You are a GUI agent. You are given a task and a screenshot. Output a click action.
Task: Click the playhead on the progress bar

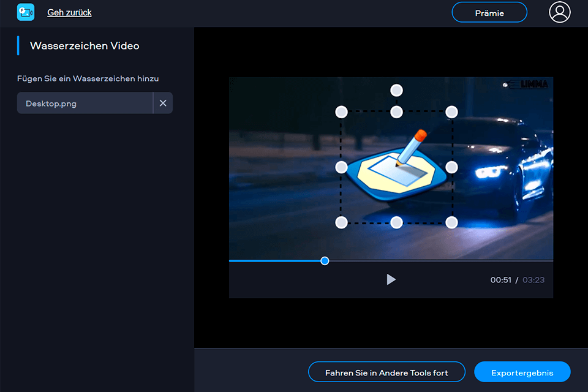pos(325,261)
